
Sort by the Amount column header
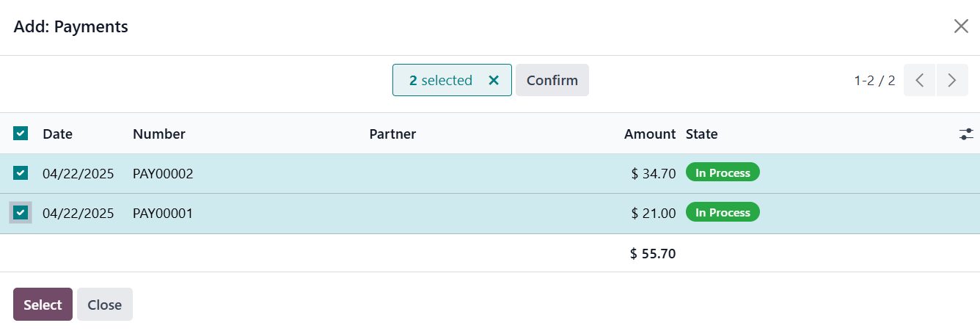(x=649, y=134)
